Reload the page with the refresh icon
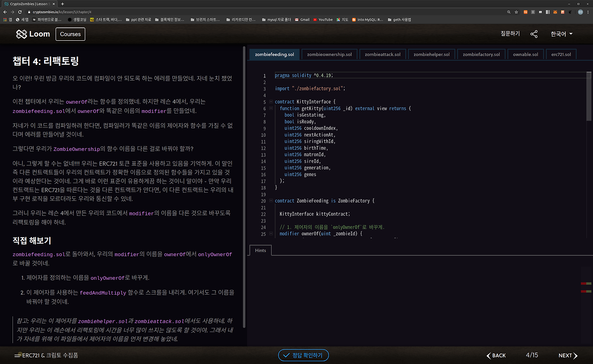The width and height of the screenshot is (593, 364). point(20,12)
